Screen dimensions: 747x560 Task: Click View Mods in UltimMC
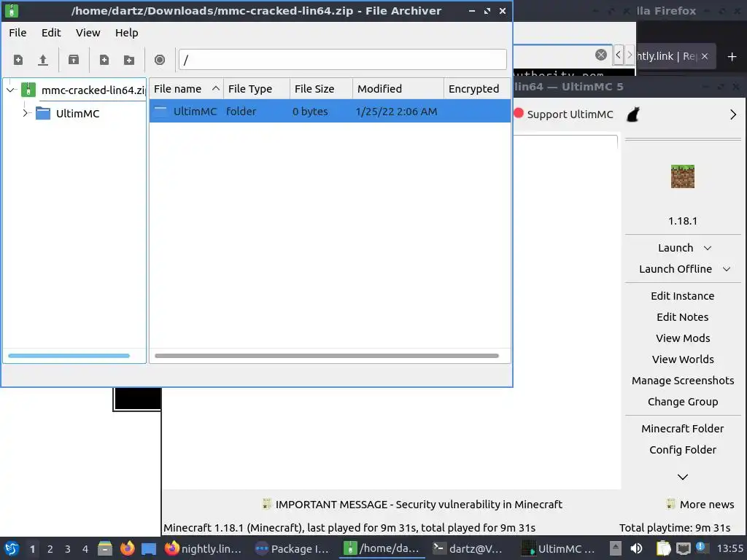(x=683, y=338)
